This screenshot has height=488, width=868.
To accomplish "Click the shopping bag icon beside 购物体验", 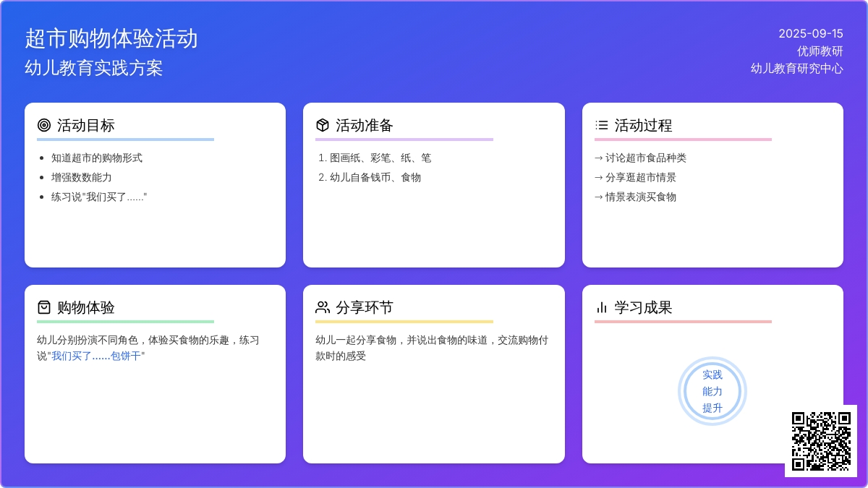I will click(44, 307).
